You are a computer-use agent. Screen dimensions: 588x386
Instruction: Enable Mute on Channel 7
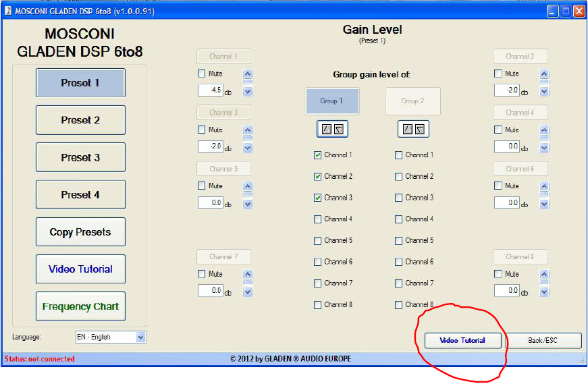pos(202,274)
